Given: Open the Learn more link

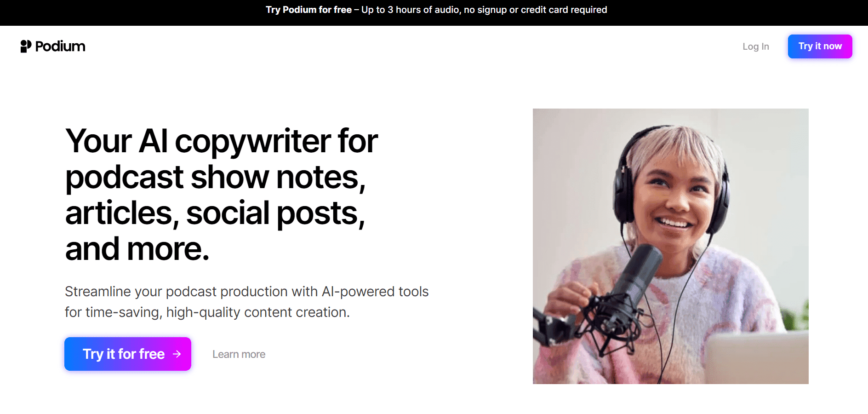Looking at the screenshot, I should [239, 354].
